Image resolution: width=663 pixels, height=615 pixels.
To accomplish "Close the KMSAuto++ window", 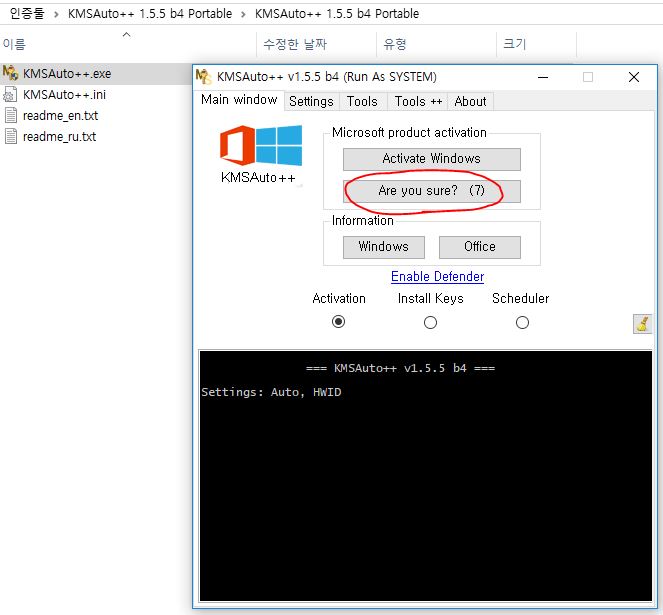I will pos(634,77).
